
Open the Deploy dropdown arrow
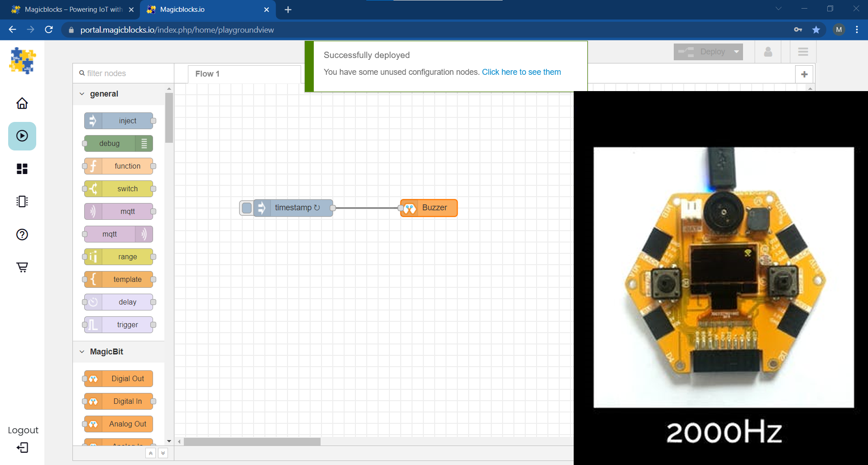click(737, 52)
